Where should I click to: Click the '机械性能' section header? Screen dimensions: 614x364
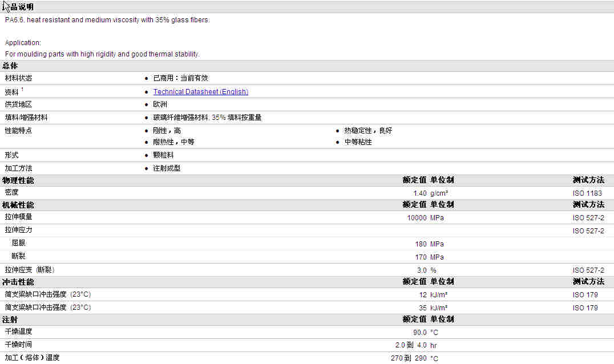[x=18, y=205]
